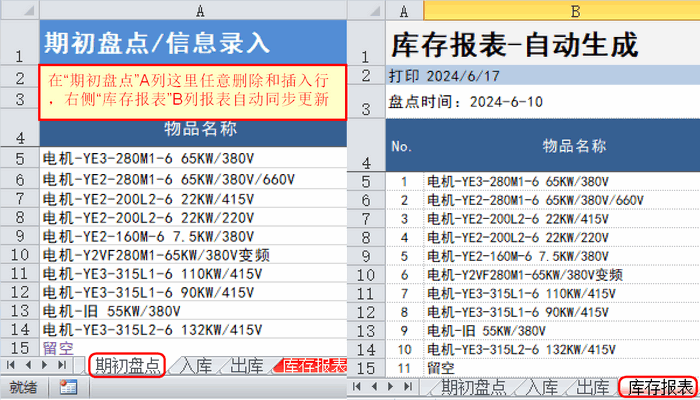Image resolution: width=700 pixels, height=400 pixels.
Task: Select report cell 电机-YE2-280M1-6 65KW/380V/660V
Action: [x=561, y=200]
